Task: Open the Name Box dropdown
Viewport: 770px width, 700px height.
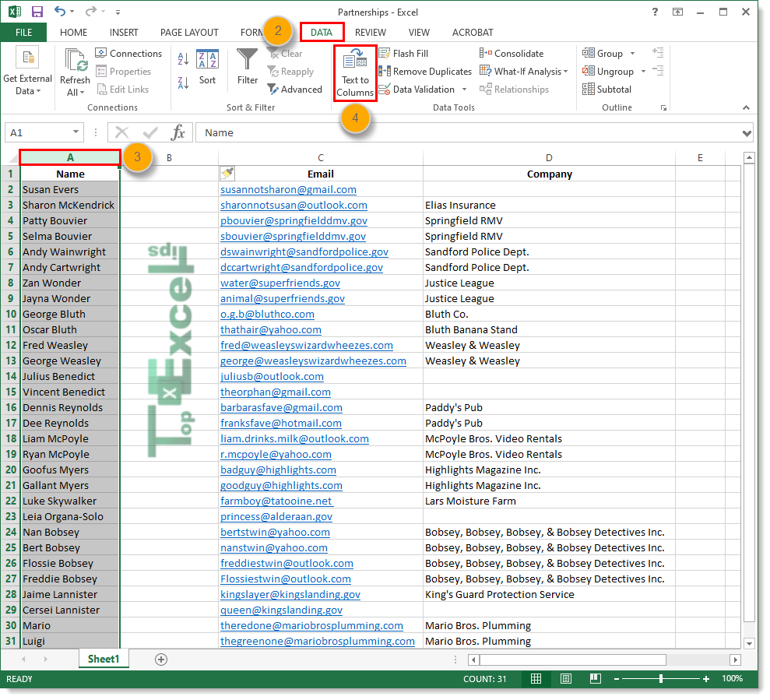Action: pyautogui.click(x=76, y=132)
